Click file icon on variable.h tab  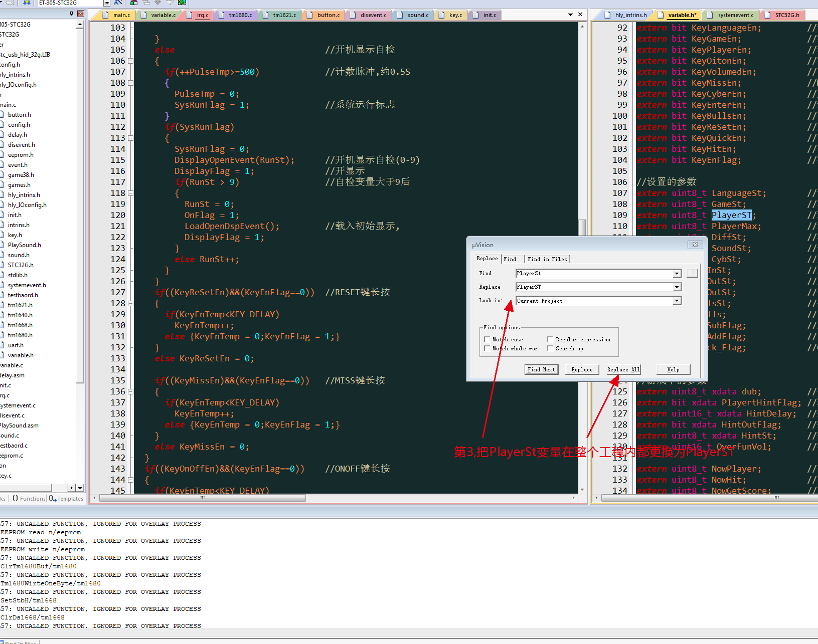pyautogui.click(x=661, y=15)
